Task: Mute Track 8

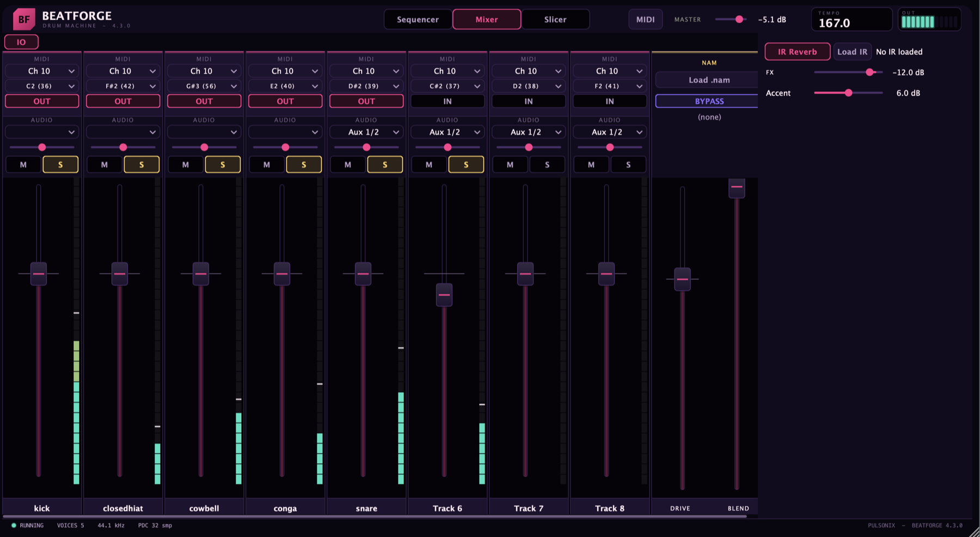Action: pyautogui.click(x=591, y=164)
